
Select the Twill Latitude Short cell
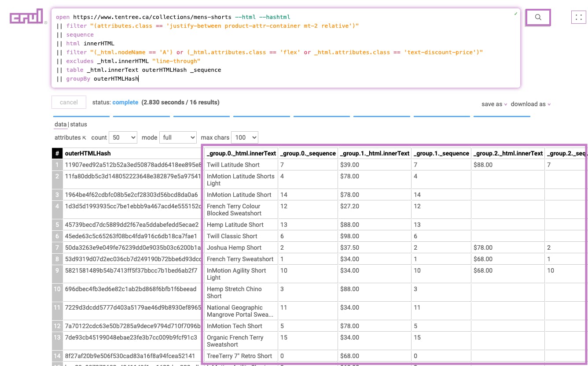pyautogui.click(x=241, y=165)
